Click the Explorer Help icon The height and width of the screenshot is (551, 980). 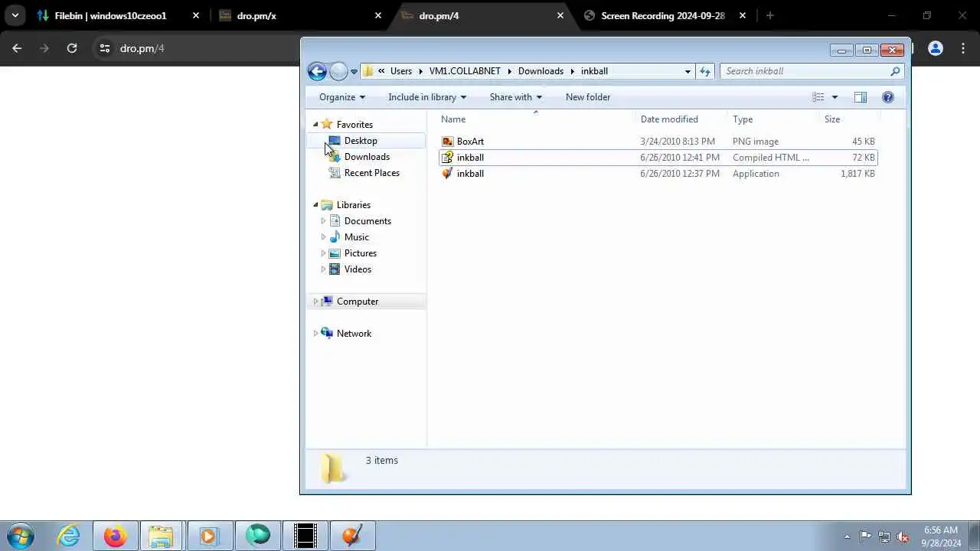point(888,97)
